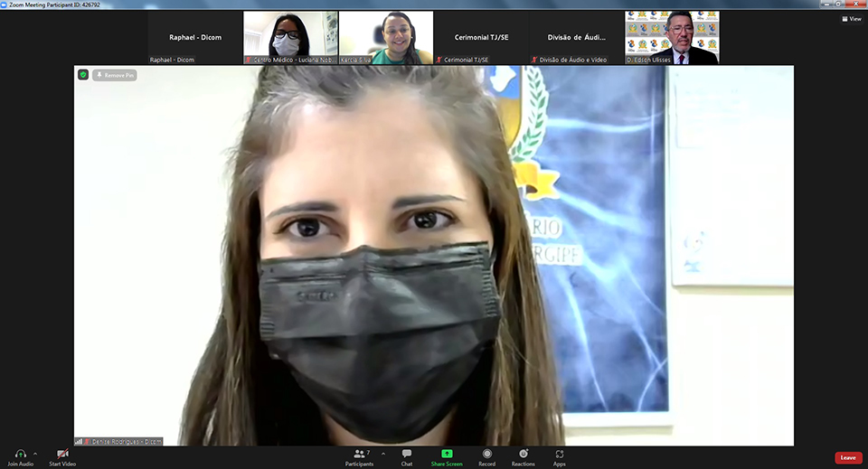The image size is (868, 469).
Task: Click the green Share Screen icon
Action: [447, 454]
